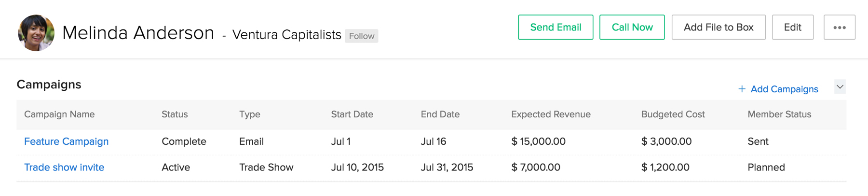
Task: Sort by Campaign Name column header
Action: point(59,114)
